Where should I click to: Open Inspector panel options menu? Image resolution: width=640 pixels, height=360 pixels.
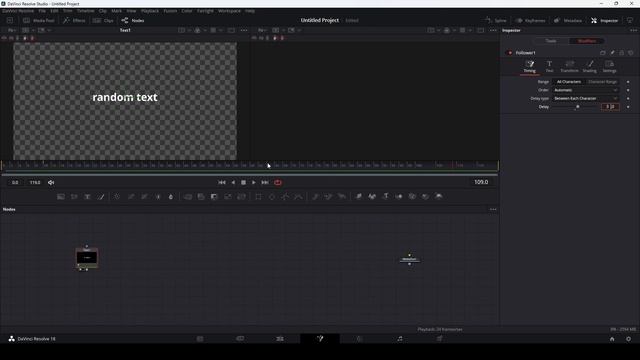click(x=633, y=30)
